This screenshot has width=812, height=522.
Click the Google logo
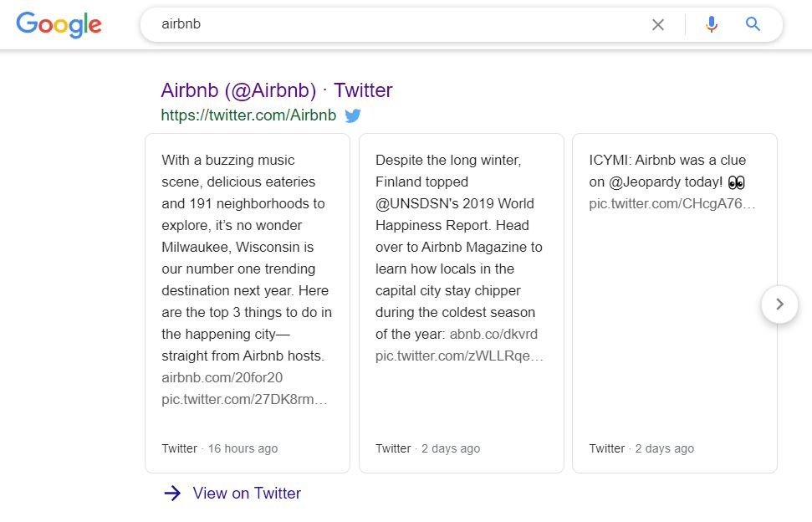[x=59, y=25]
